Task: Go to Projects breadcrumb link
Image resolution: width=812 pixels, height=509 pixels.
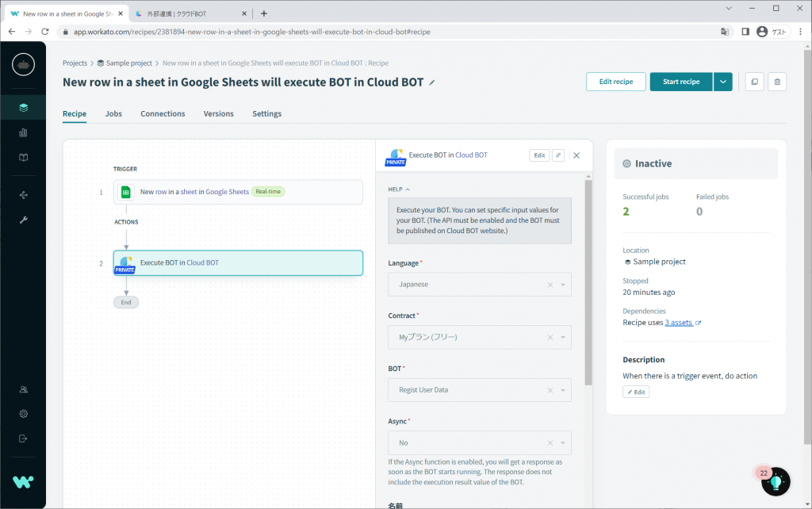Action: 75,63
